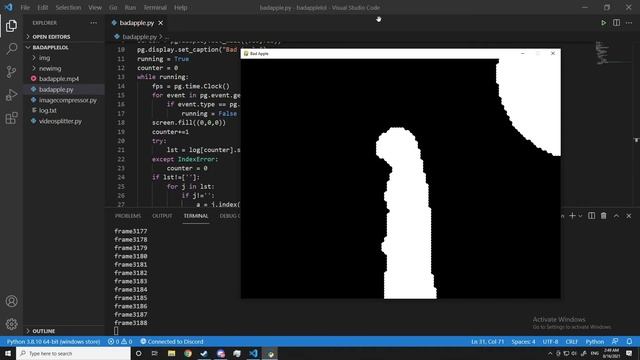This screenshot has width=640, height=360.
Task: Switch to Visual Studio Code taskbar icon
Action: pos(253,353)
